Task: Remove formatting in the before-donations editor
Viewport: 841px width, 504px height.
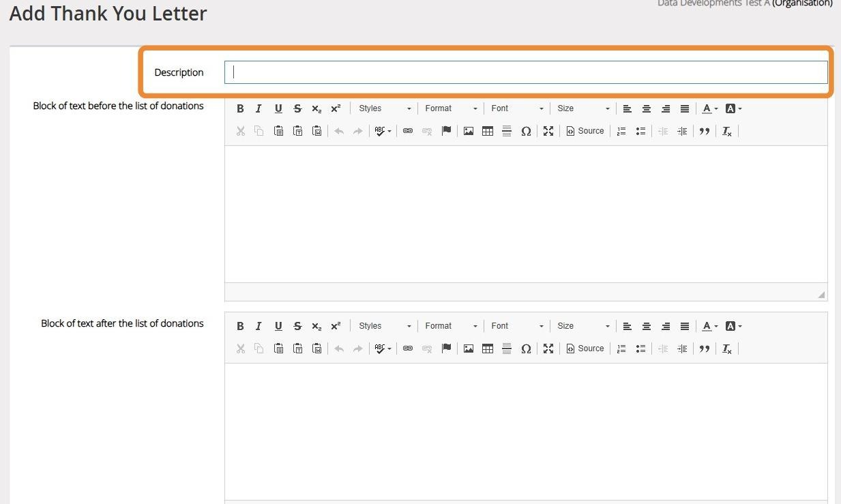Action: 727,131
